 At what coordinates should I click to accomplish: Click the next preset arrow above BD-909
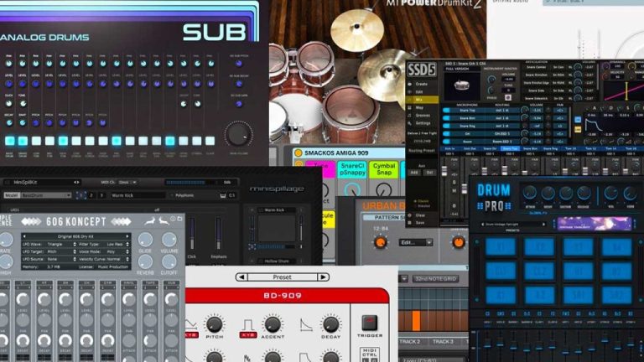[x=323, y=277]
